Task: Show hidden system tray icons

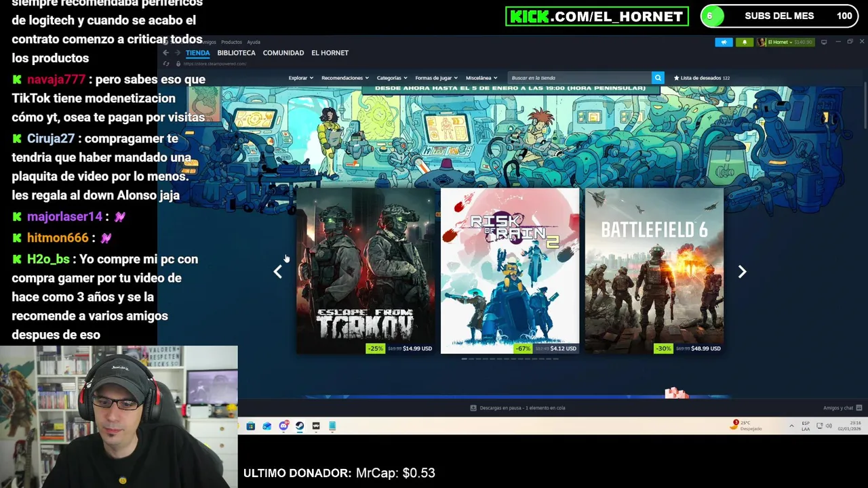Action: pos(791,426)
